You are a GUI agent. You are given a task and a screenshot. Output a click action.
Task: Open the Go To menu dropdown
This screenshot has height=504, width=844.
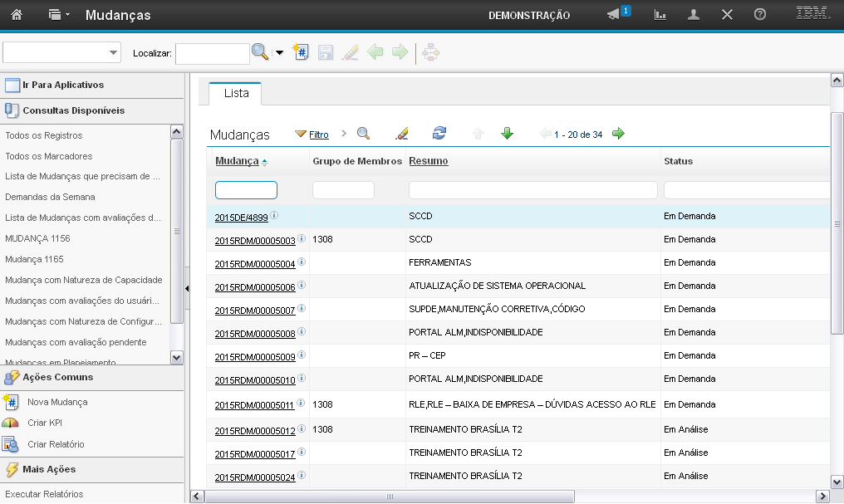pyautogui.click(x=59, y=15)
